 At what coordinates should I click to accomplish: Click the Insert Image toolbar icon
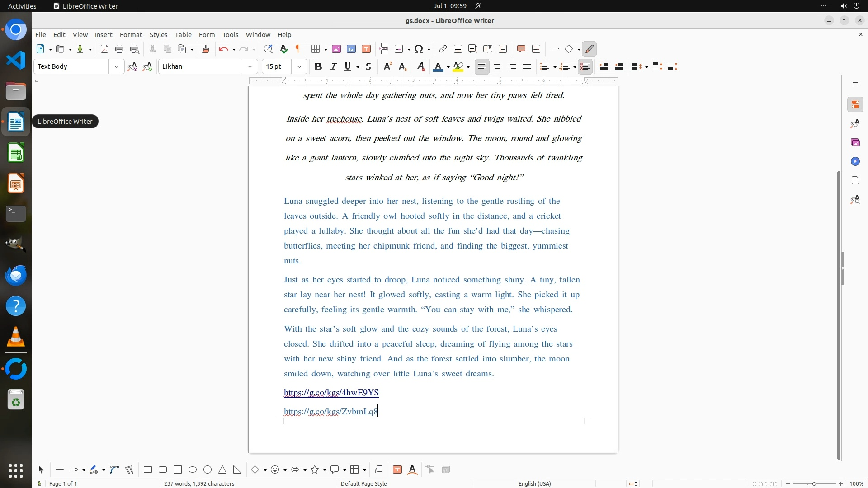point(336,49)
